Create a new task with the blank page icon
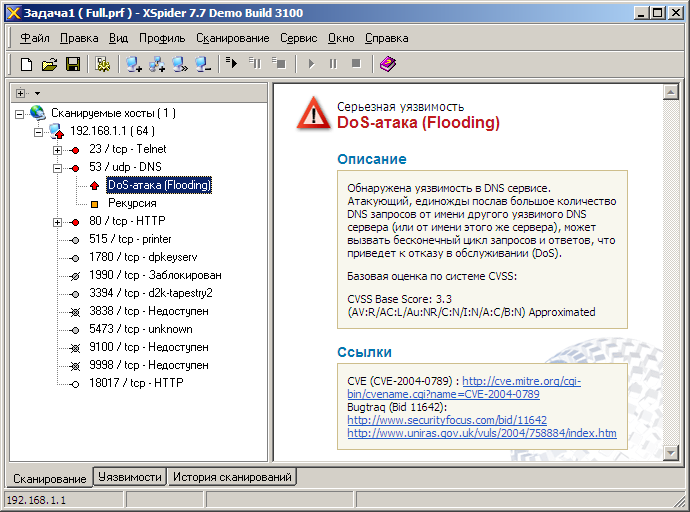690x512 pixels. tap(26, 64)
